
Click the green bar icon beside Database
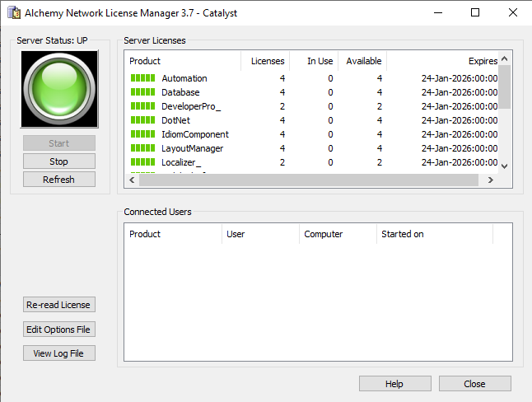click(142, 92)
